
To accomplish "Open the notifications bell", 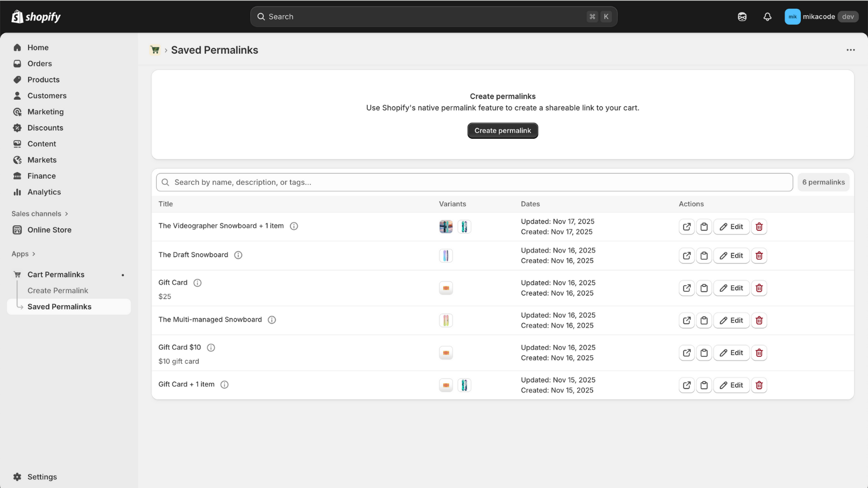I will click(767, 17).
